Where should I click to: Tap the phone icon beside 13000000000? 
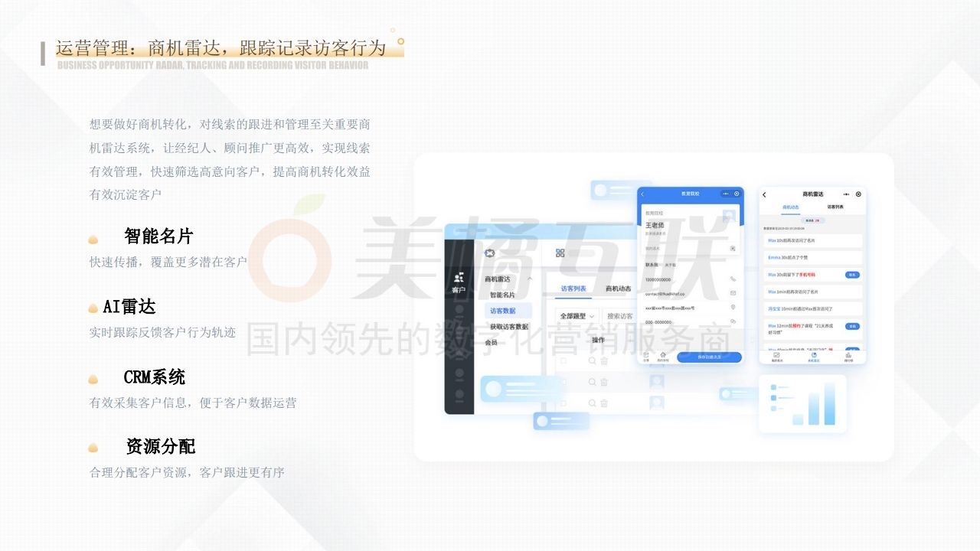[733, 279]
